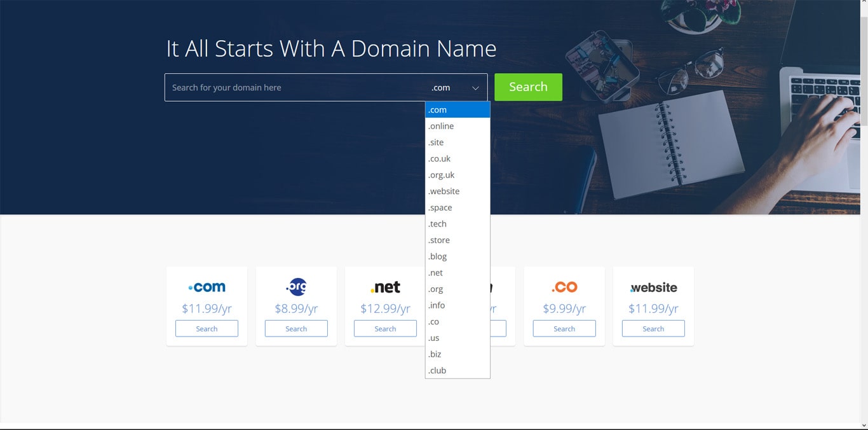Click Search under the .com card
The width and height of the screenshot is (868, 430).
(x=207, y=329)
